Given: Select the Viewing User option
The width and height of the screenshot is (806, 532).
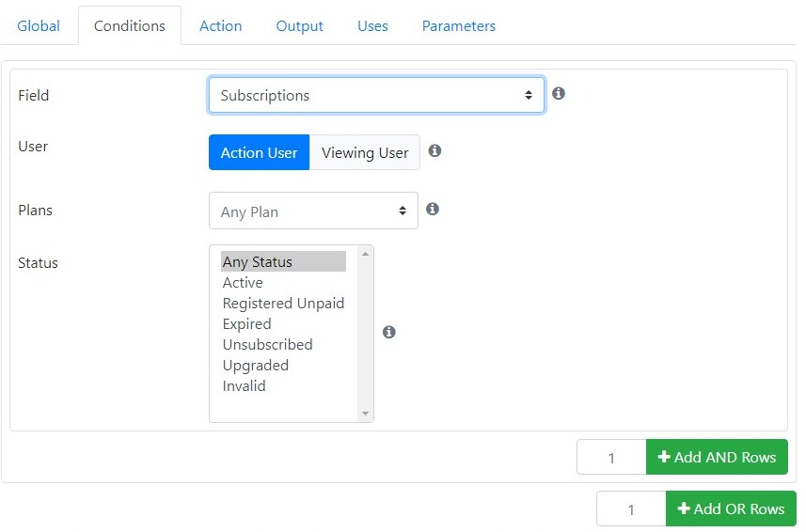Looking at the screenshot, I should pyautogui.click(x=365, y=152).
